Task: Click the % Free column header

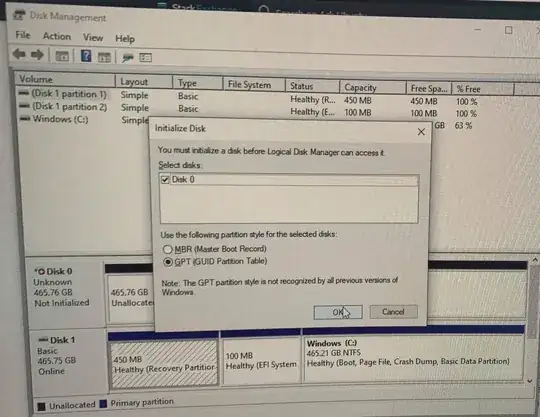Action: [482, 89]
